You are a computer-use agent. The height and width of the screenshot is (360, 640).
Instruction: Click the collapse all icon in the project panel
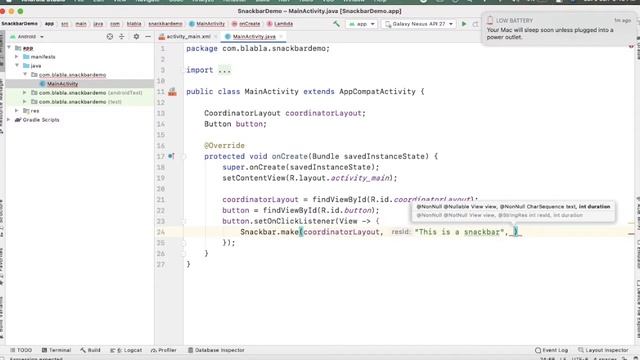tap(122, 37)
